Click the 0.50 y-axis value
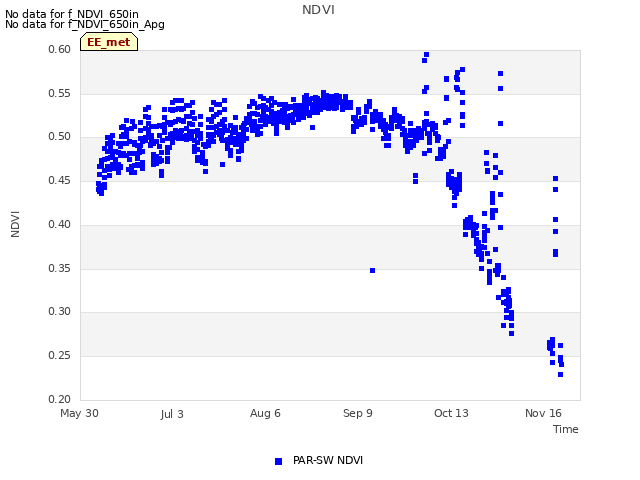This screenshot has width=640, height=480. coord(59,136)
